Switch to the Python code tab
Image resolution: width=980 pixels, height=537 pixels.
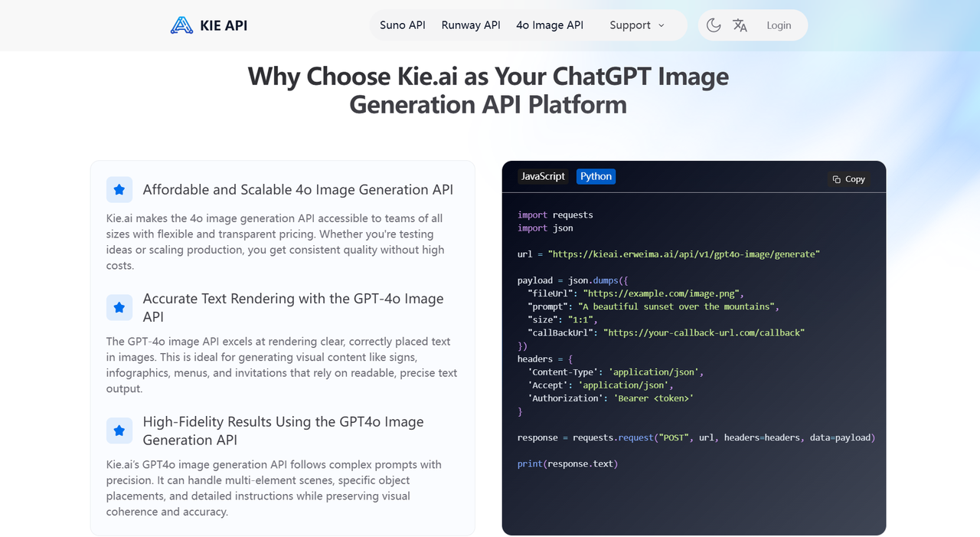pos(596,176)
